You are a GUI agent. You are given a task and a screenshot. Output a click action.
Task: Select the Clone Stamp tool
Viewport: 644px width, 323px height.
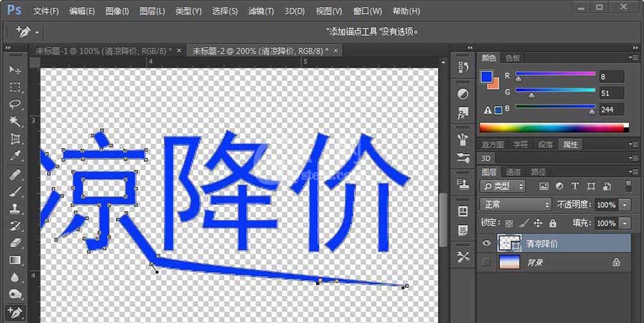tap(15, 208)
